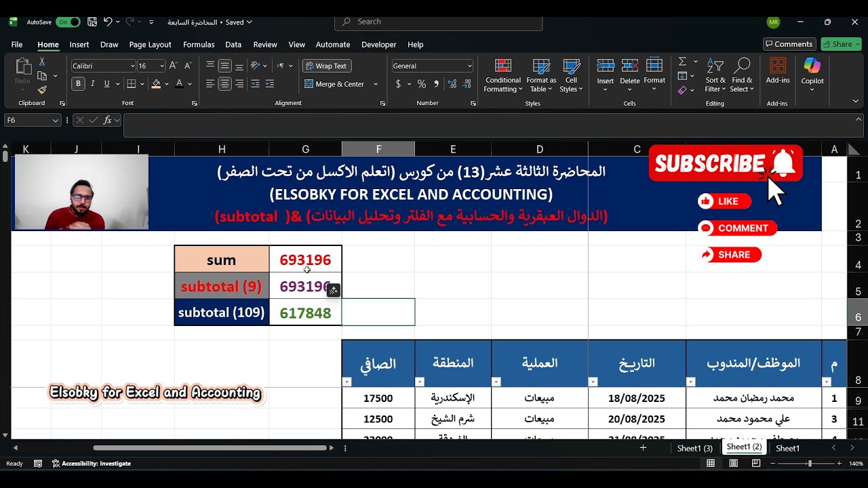Toggle Center horizontal alignment
This screenshot has width=868, height=488.
pos(224,84)
